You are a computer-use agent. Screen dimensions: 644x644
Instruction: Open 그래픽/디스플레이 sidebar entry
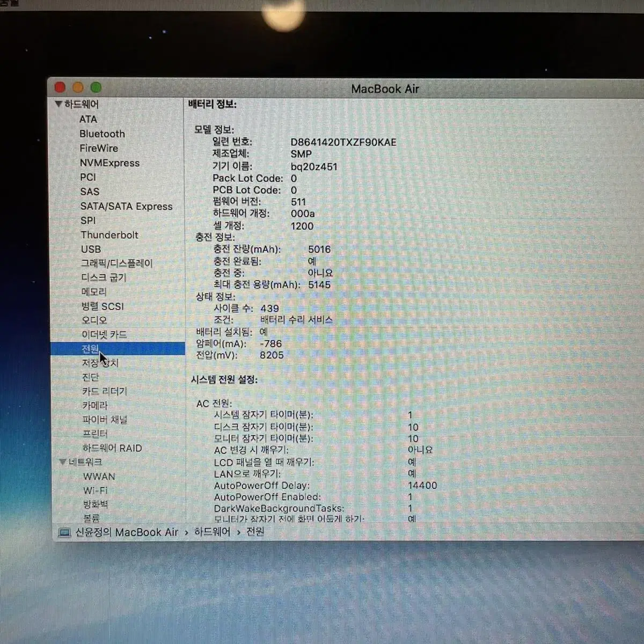click(x=117, y=264)
